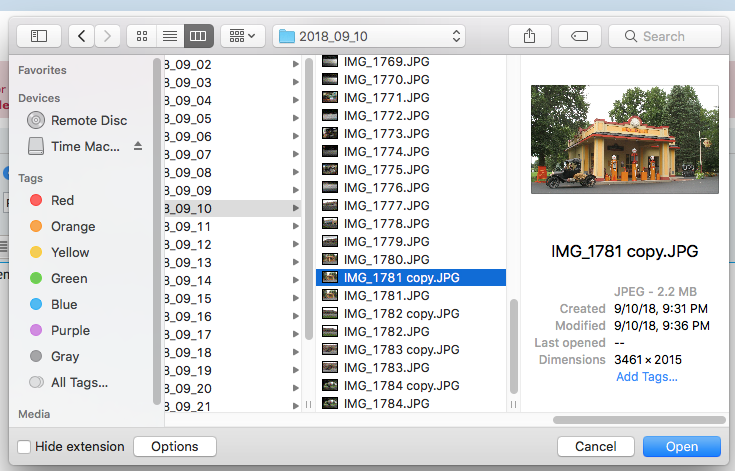Image resolution: width=735 pixels, height=471 pixels.
Task: Select the column view button
Action: coord(198,36)
